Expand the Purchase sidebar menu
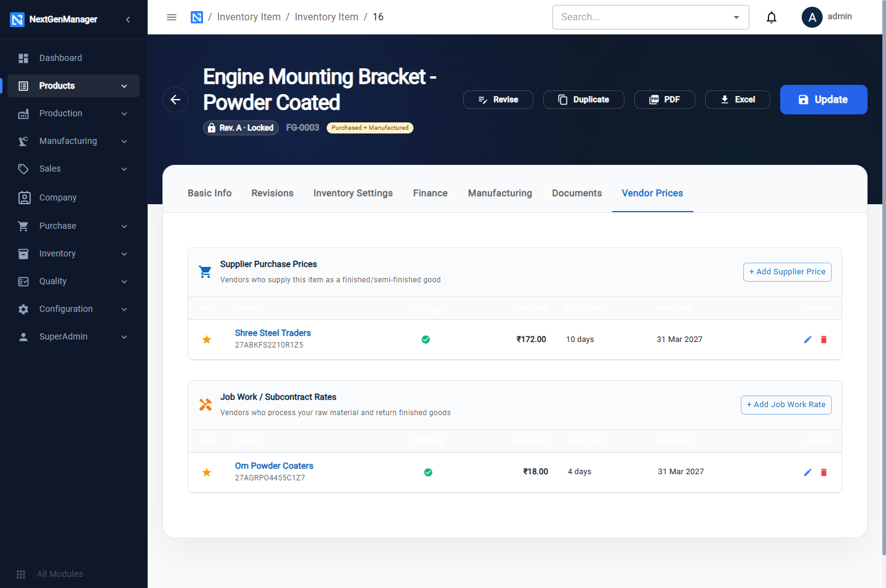Screen dimensions: 886x588 coord(74,226)
